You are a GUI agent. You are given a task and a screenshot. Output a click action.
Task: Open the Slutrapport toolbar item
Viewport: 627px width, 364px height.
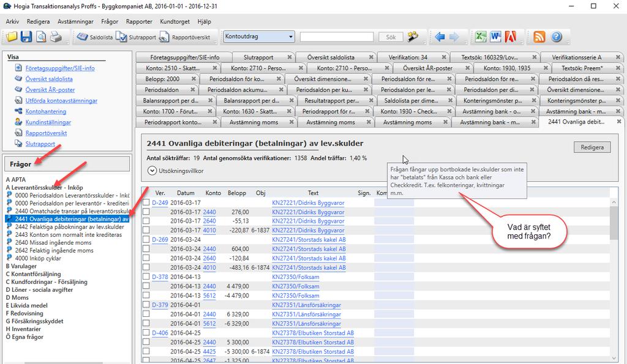(x=135, y=37)
